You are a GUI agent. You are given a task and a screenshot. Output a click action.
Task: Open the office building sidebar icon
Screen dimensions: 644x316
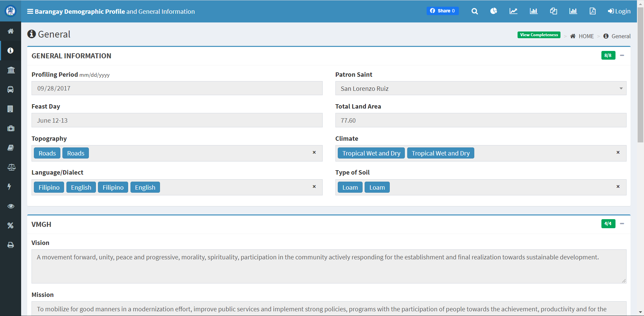(11, 109)
